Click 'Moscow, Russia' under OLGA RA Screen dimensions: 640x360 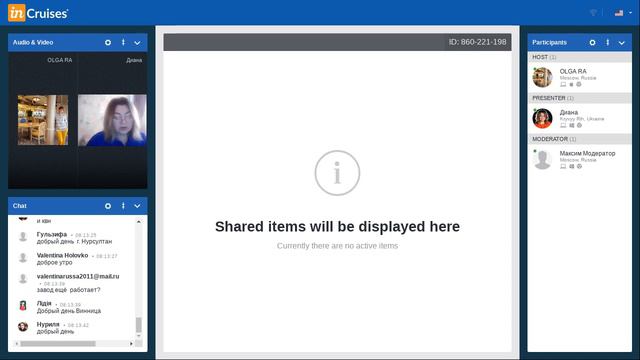[x=578, y=78]
